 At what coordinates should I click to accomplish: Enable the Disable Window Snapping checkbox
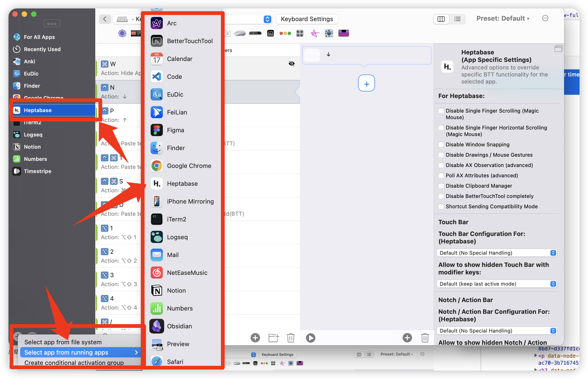click(x=441, y=144)
